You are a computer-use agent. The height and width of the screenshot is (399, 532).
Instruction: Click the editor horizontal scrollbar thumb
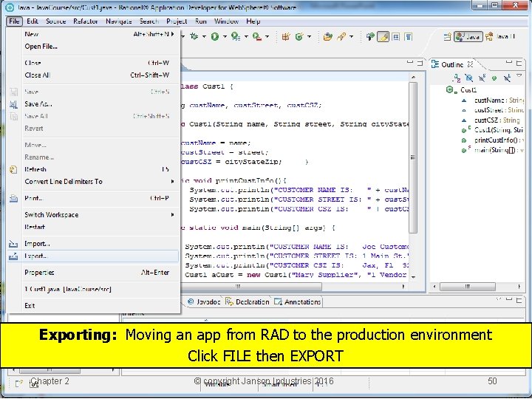click(251, 287)
